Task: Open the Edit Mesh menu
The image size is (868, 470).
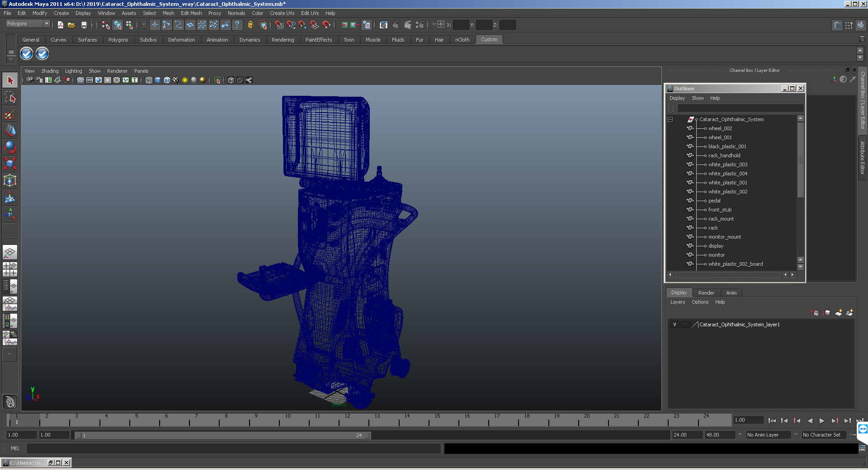Action: click(191, 13)
